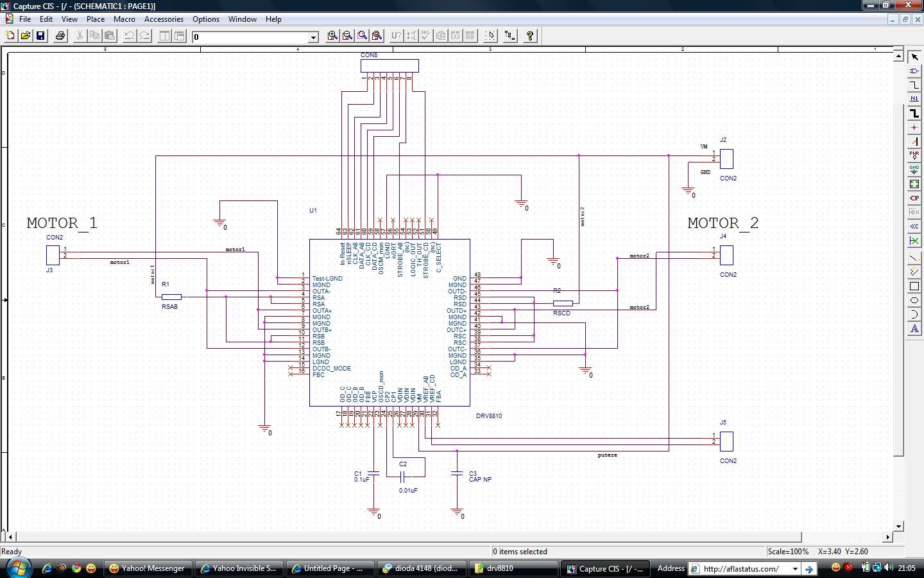
Task: Click the vertical scrollbar down arrow
Action: 898,526
